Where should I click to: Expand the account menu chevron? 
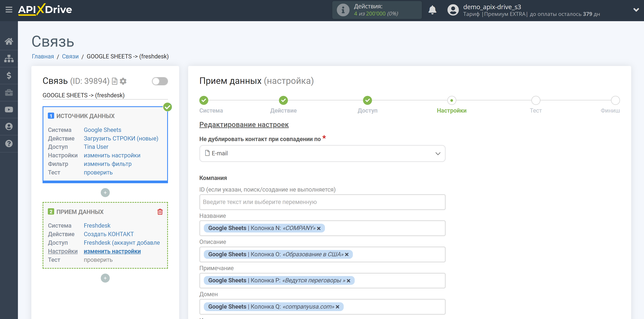coord(636,10)
